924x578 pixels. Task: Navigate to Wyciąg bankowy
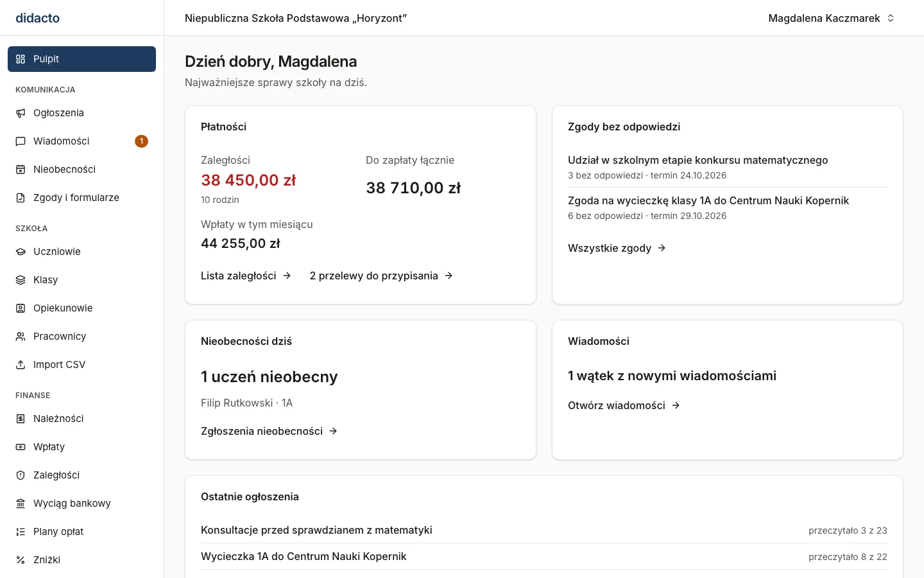[81, 504]
